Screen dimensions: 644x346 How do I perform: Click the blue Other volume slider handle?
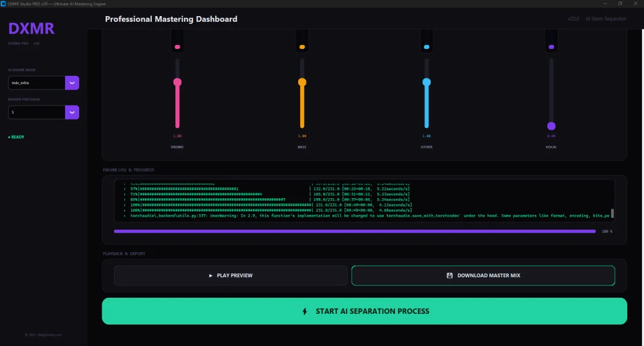427,82
